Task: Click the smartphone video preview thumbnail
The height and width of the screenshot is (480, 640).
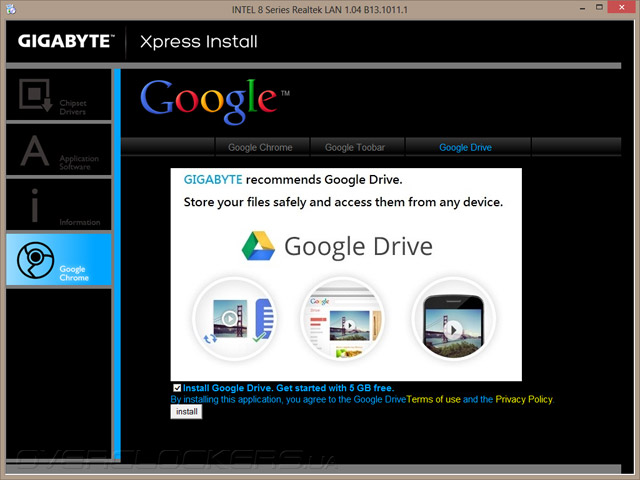Action: pyautogui.click(x=453, y=319)
